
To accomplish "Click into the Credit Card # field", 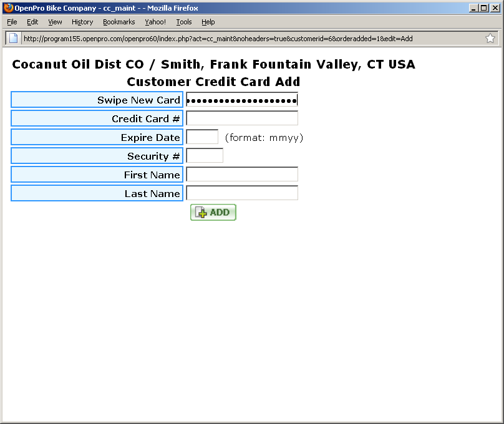I will coord(242,118).
